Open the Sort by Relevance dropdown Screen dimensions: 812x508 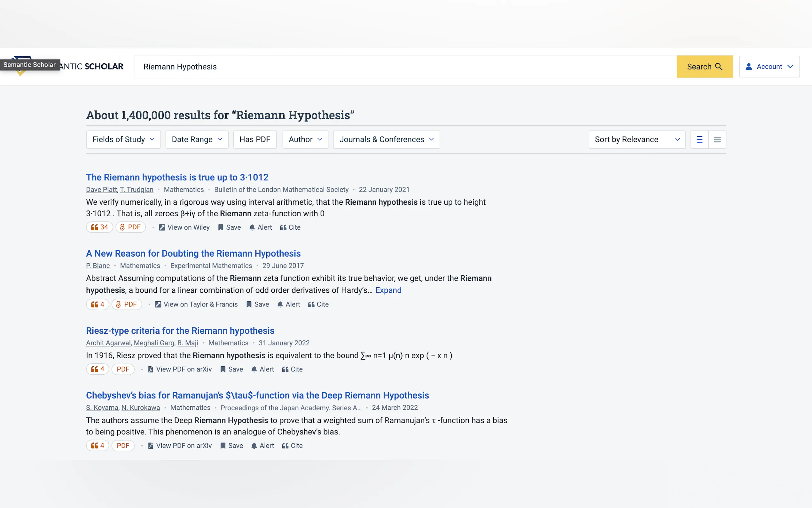pos(637,139)
